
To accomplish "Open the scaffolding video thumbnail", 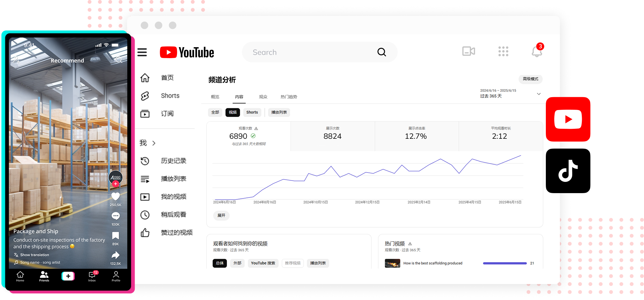I will (392, 263).
